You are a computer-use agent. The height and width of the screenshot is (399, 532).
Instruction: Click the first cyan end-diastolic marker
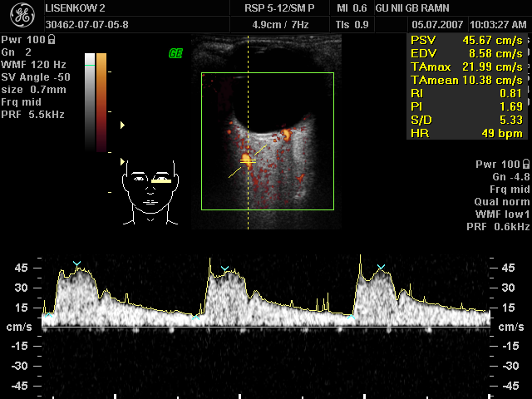coord(49,315)
